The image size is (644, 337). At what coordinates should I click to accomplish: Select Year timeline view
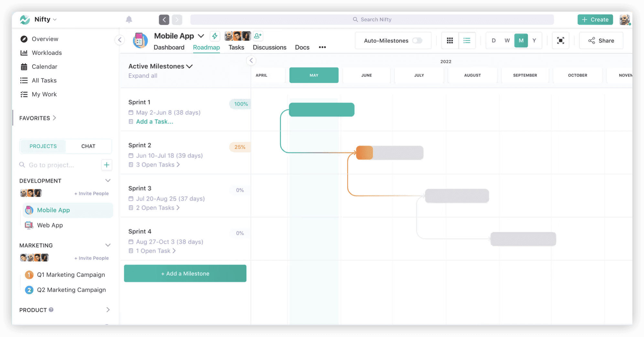coord(534,41)
